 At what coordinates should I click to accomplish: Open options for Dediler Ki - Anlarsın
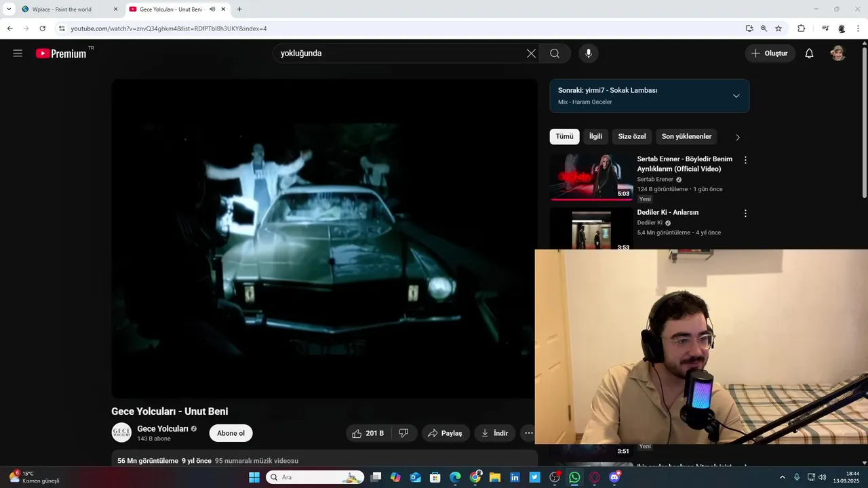[x=745, y=213]
